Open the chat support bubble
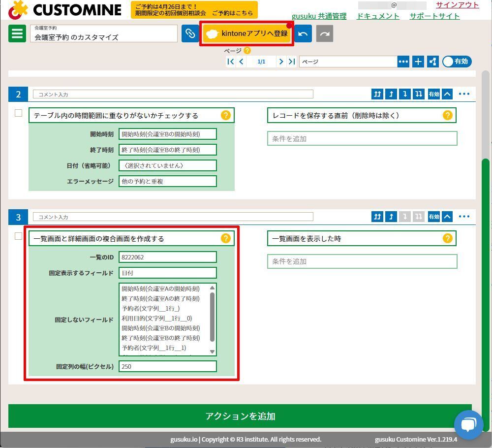492x448 pixels. (x=469, y=425)
